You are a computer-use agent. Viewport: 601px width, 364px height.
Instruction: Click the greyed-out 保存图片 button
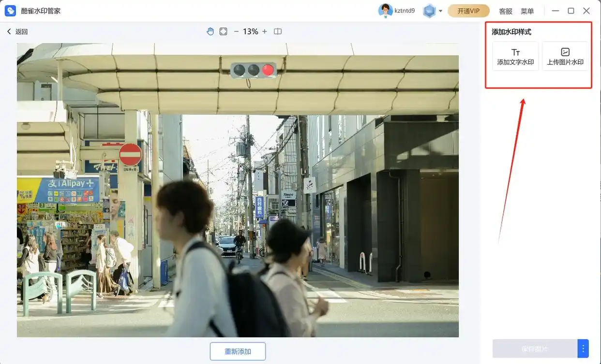535,349
